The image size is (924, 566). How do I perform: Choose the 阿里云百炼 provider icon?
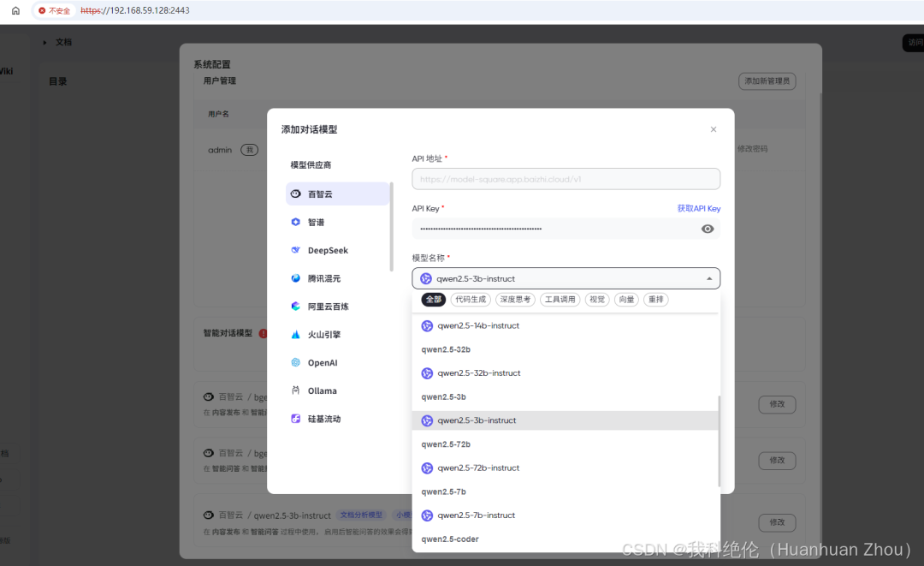[296, 306]
